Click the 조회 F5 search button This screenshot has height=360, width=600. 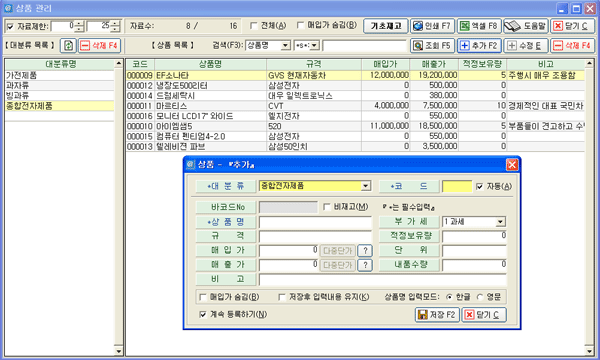click(x=432, y=46)
